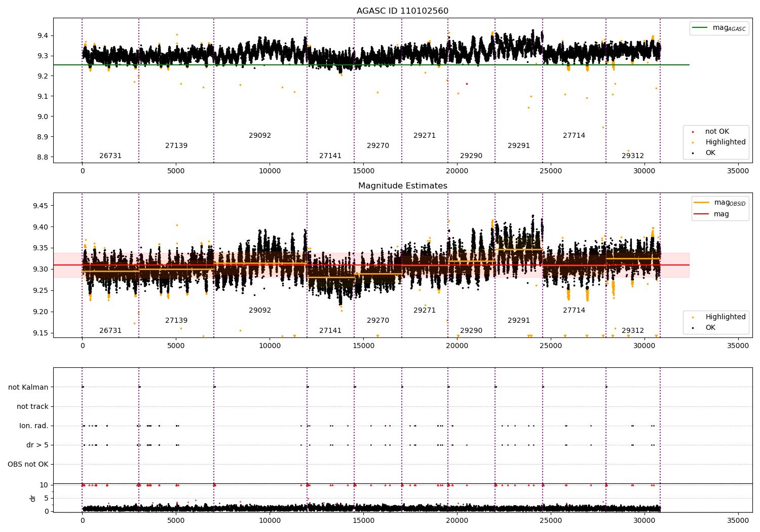The height and width of the screenshot is (532, 760).
Task: Click the 'not Kalman' axis label
Action: coord(28,387)
